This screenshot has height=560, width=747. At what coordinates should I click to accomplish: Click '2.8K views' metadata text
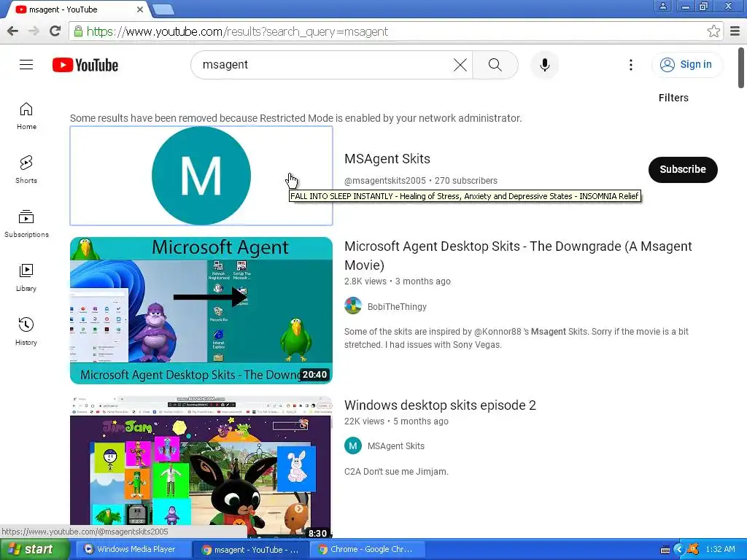(365, 281)
